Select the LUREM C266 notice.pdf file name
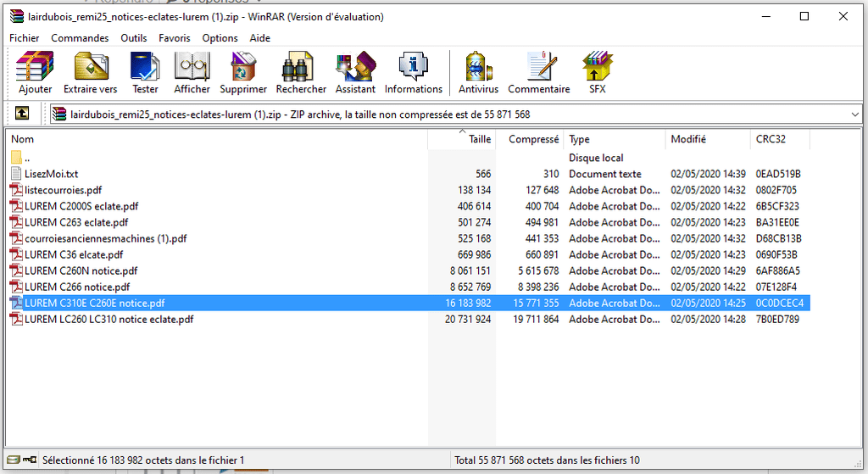 coord(77,287)
